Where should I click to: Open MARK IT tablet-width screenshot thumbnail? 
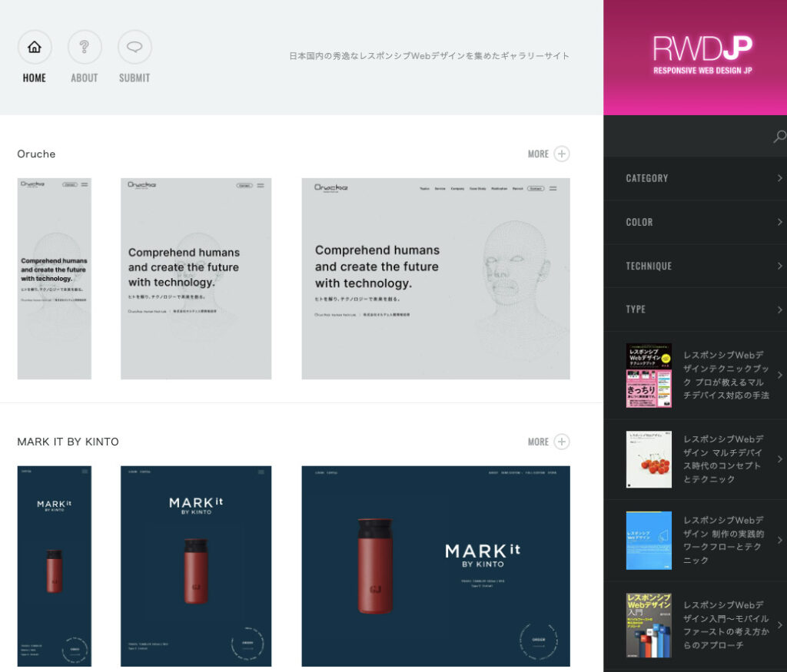(196, 566)
